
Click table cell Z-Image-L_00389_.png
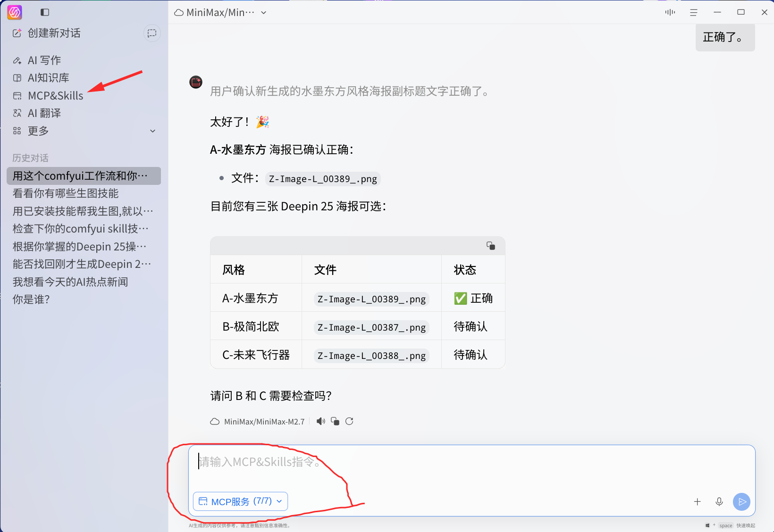(371, 299)
